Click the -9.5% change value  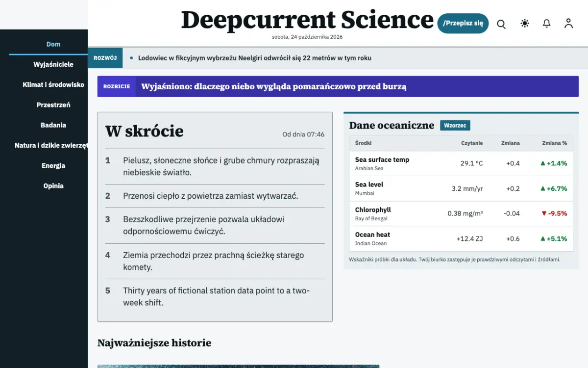point(554,213)
